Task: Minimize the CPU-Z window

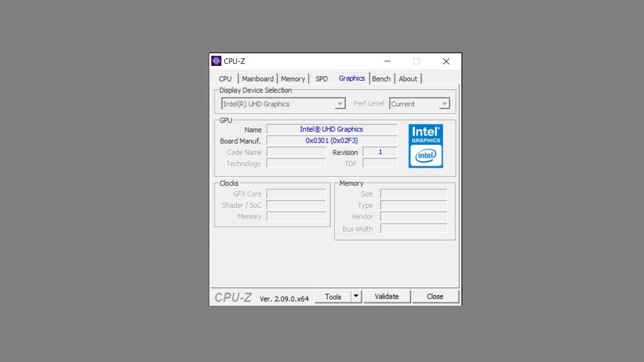Action: pyautogui.click(x=387, y=61)
